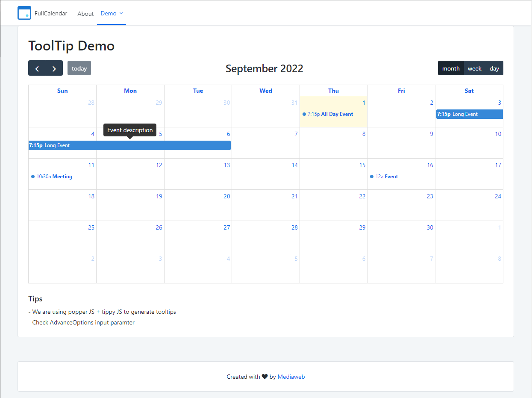This screenshot has height=398, width=532.
Task: Select day number 30 in September
Action: [430, 227]
